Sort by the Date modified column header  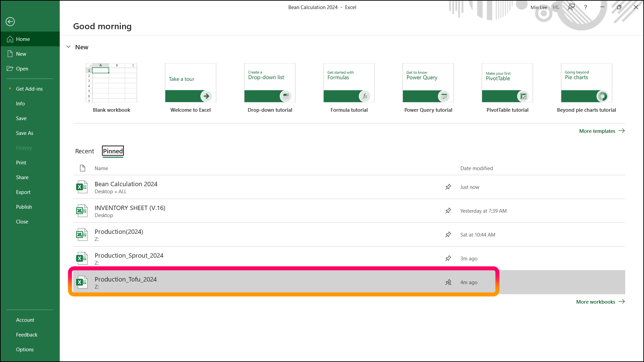(x=477, y=168)
